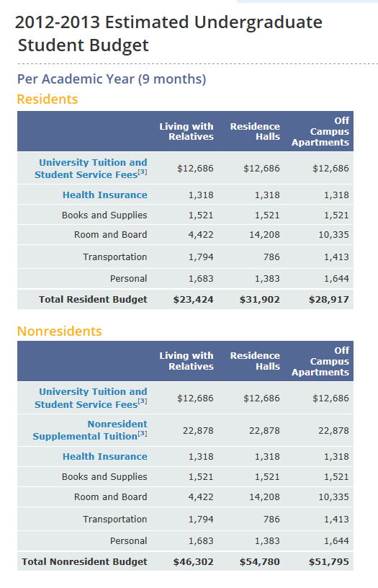
Task: Open Health Insurance link in Residents table
Action: pos(105,195)
